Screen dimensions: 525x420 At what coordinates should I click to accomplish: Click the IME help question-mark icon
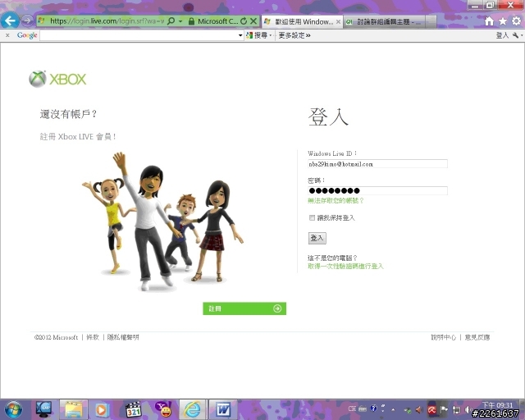click(x=374, y=409)
